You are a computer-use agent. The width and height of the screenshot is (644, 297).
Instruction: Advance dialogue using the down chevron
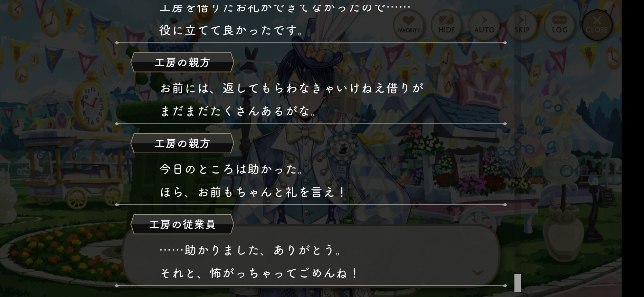tap(478, 273)
